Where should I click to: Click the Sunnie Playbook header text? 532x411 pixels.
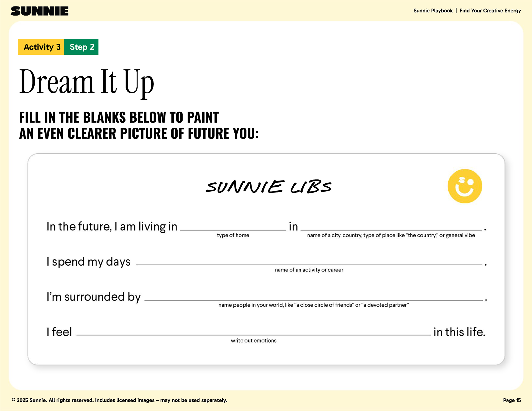click(x=433, y=11)
